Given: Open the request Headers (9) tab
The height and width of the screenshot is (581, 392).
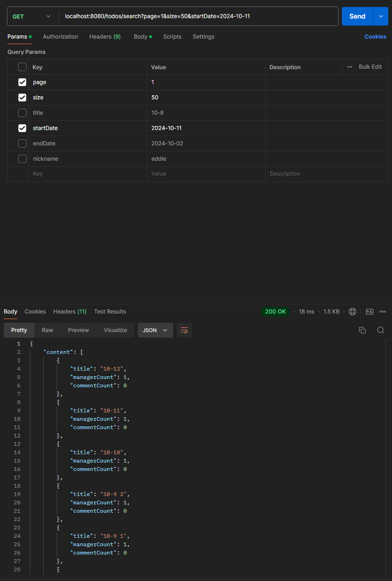Looking at the screenshot, I should [x=105, y=37].
